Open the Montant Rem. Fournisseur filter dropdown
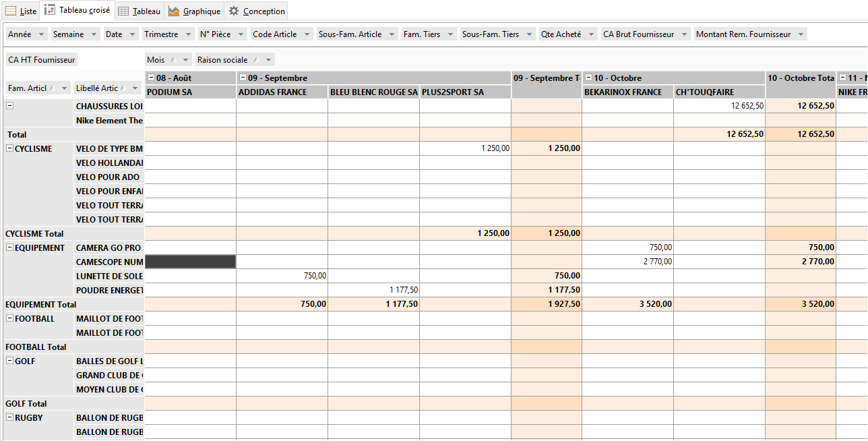 click(x=801, y=34)
